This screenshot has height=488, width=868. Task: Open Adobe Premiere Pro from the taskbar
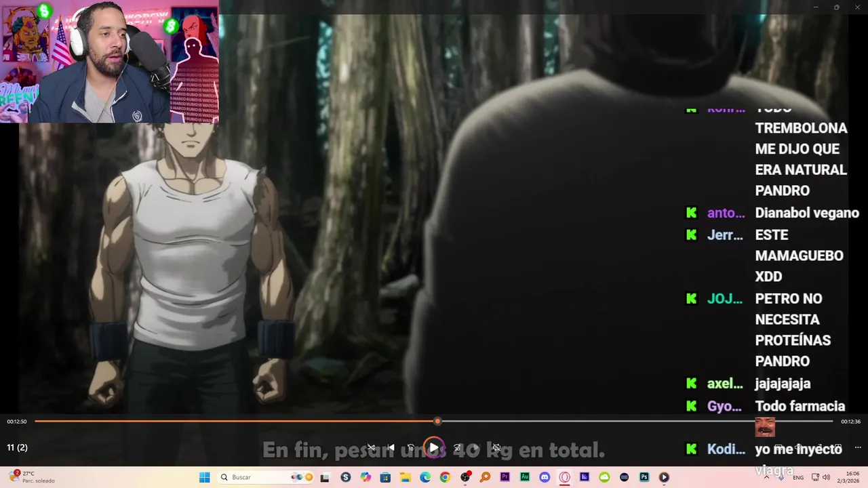click(x=505, y=477)
